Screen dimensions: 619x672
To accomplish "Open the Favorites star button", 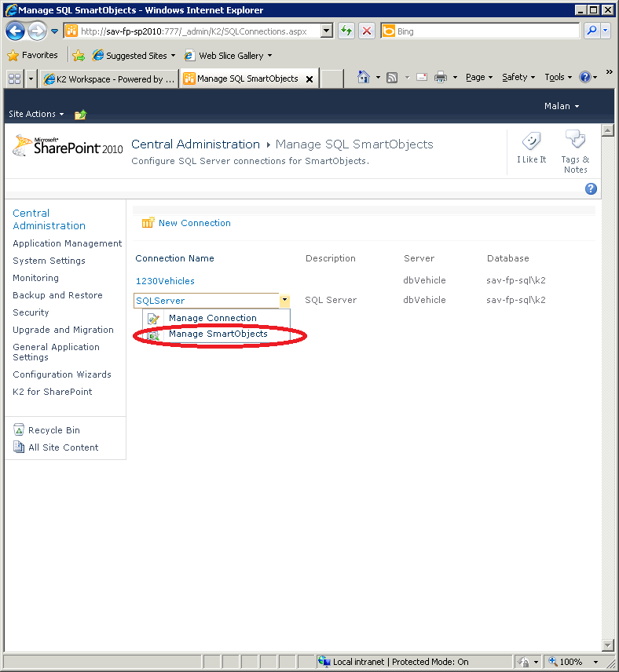I will [x=33, y=55].
